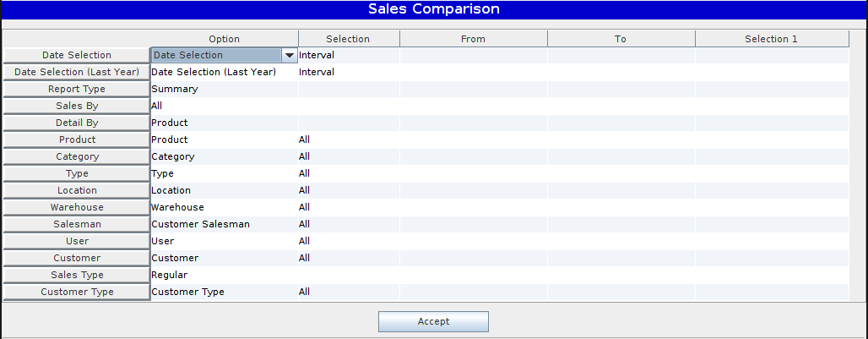Click the Product row button
868x339 pixels.
(77, 139)
